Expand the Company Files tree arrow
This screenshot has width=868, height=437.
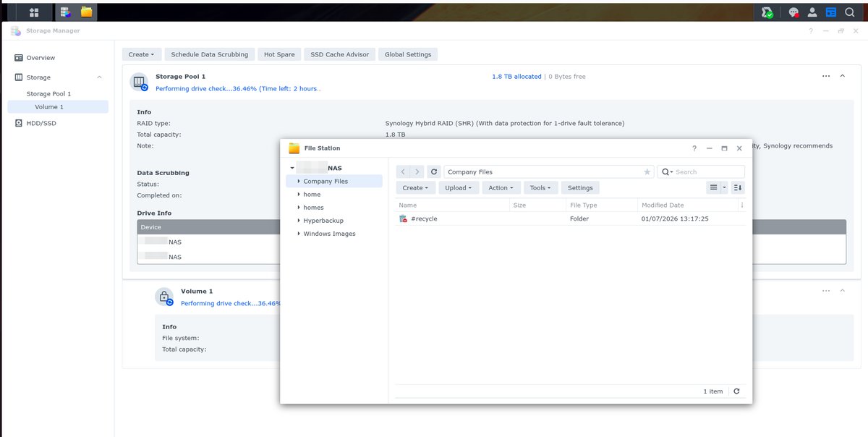point(299,182)
